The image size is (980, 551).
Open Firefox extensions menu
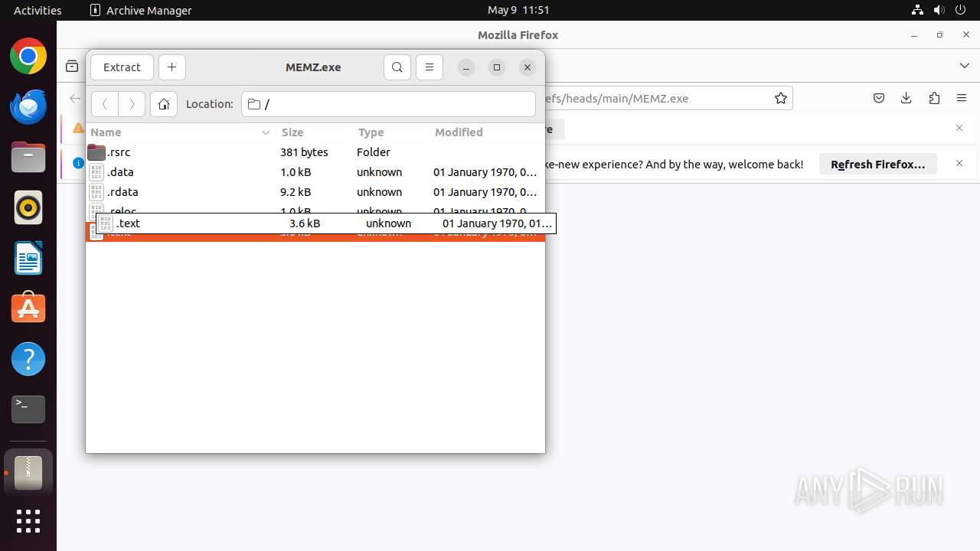click(x=934, y=98)
